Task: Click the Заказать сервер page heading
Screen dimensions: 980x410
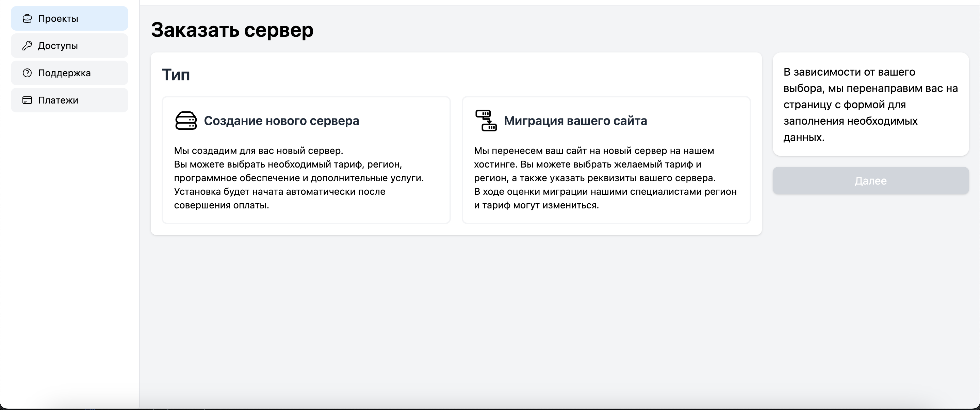Action: point(232,30)
